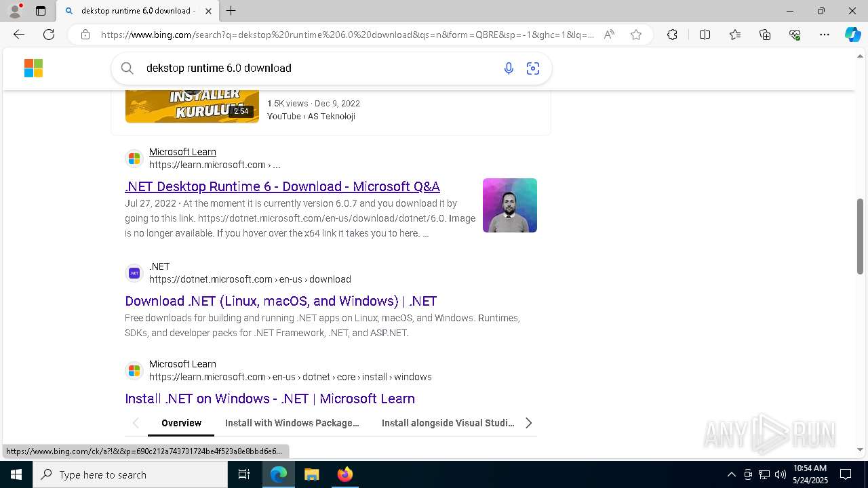868x488 pixels.
Task: Launch Firefox from the taskbar
Action: (344, 474)
